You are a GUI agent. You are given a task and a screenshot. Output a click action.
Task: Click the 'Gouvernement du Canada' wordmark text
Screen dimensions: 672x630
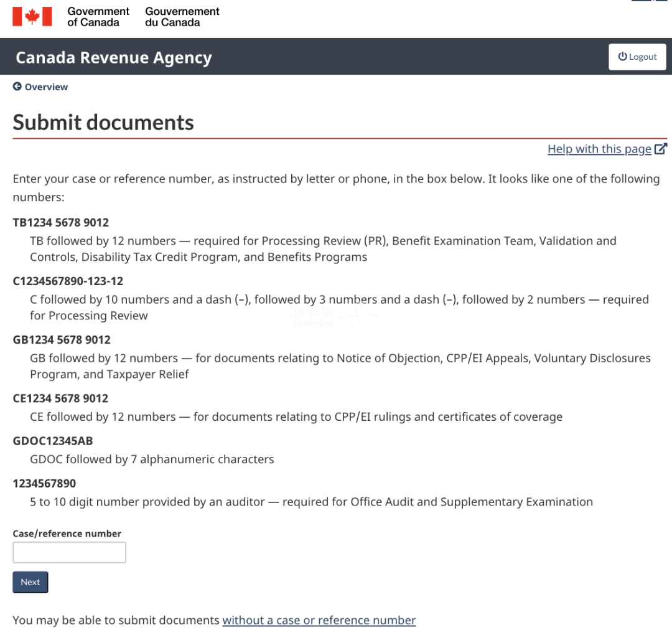(x=182, y=17)
